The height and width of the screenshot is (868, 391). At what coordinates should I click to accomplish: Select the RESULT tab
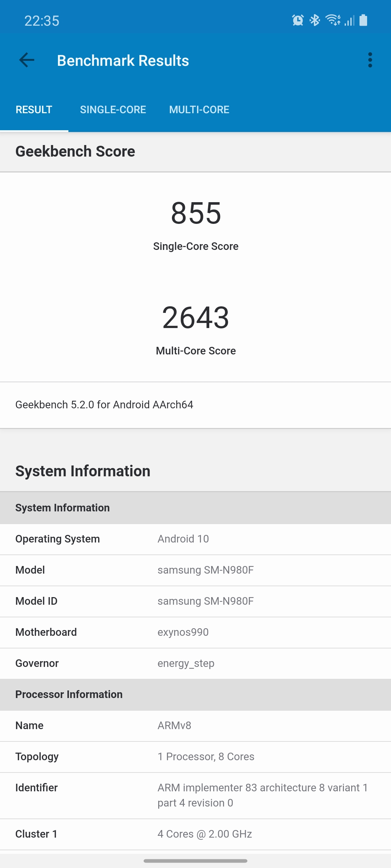click(34, 110)
